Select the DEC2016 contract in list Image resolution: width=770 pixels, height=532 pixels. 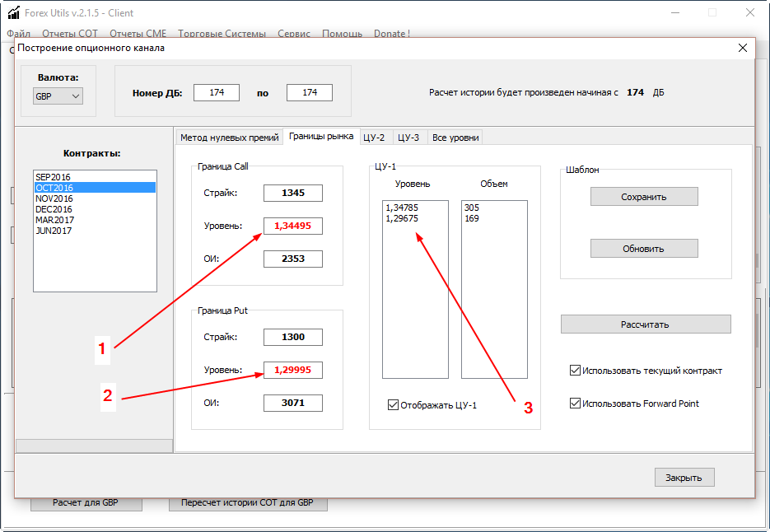coord(54,209)
